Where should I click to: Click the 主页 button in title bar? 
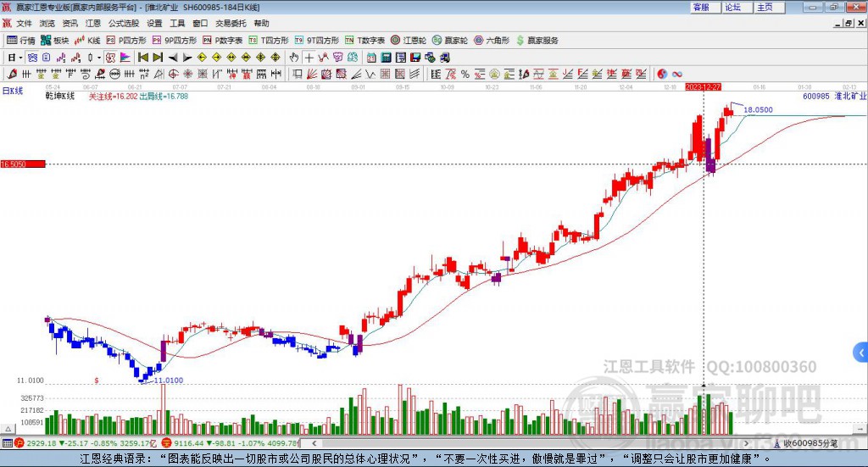[770, 7]
